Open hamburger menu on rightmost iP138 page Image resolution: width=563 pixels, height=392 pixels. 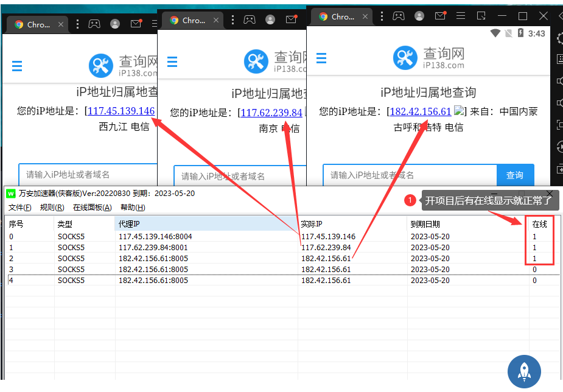(321, 58)
